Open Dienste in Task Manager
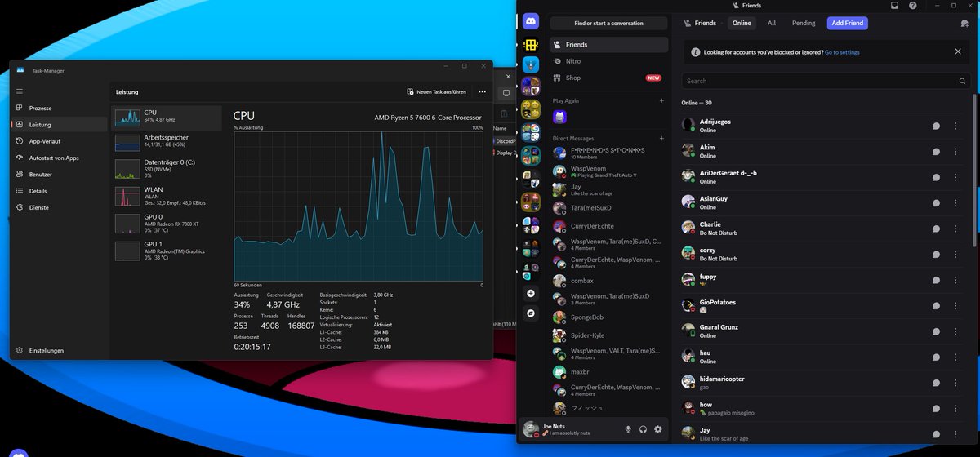This screenshot has height=457, width=980. (x=59, y=207)
